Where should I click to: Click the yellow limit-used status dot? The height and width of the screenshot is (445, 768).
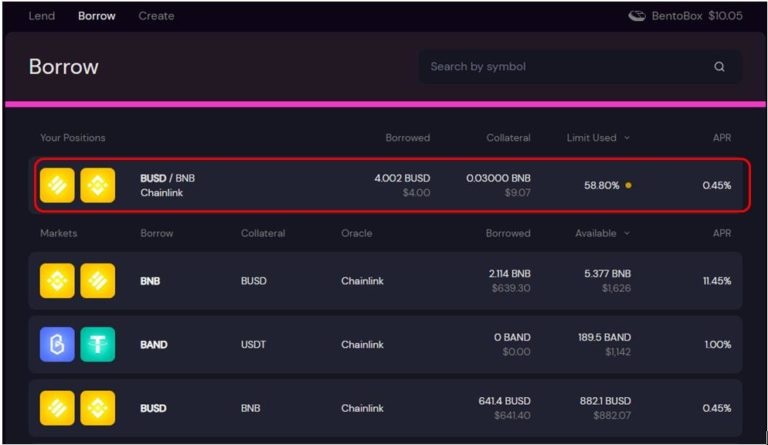click(628, 185)
